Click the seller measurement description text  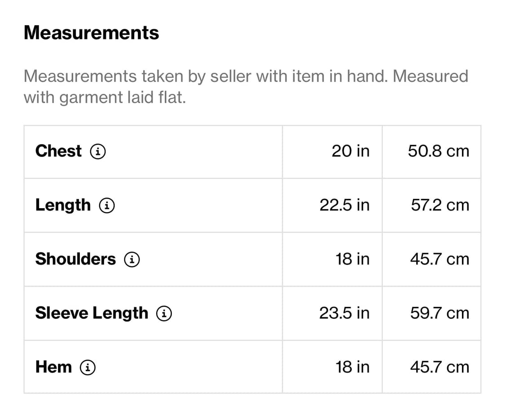[x=246, y=86]
